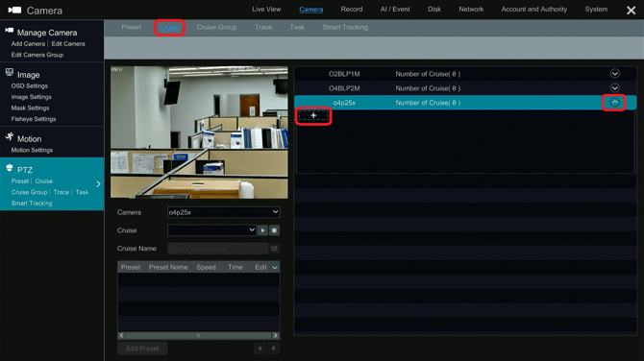The height and width of the screenshot is (361, 644).
Task: Expand the O2BLP1M cruise list
Action: pyautogui.click(x=614, y=74)
